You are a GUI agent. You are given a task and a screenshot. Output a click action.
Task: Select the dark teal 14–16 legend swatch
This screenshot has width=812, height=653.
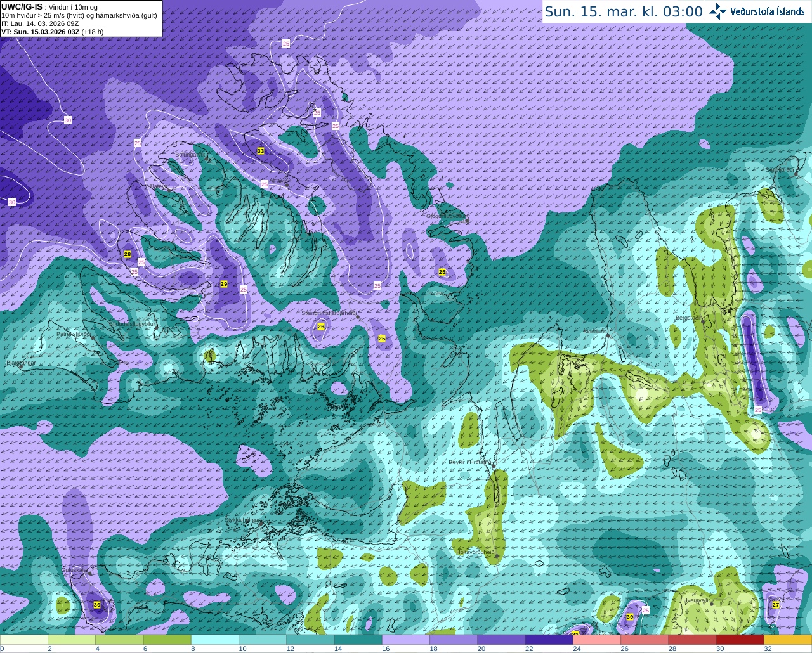(x=358, y=640)
